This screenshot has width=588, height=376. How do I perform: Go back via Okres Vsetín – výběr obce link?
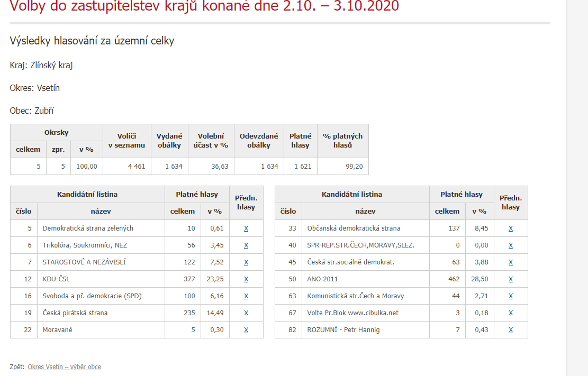64,366
